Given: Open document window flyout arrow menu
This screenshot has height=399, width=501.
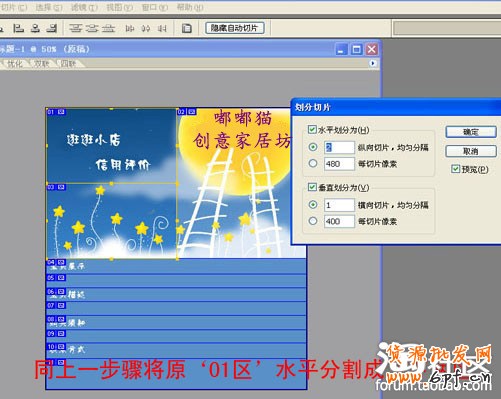Looking at the screenshot, I should (x=373, y=63).
